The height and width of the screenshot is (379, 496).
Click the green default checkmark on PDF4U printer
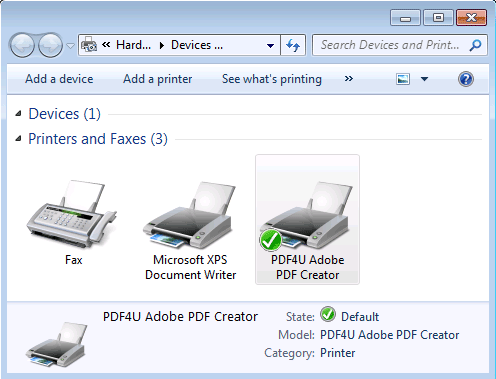coord(270,240)
